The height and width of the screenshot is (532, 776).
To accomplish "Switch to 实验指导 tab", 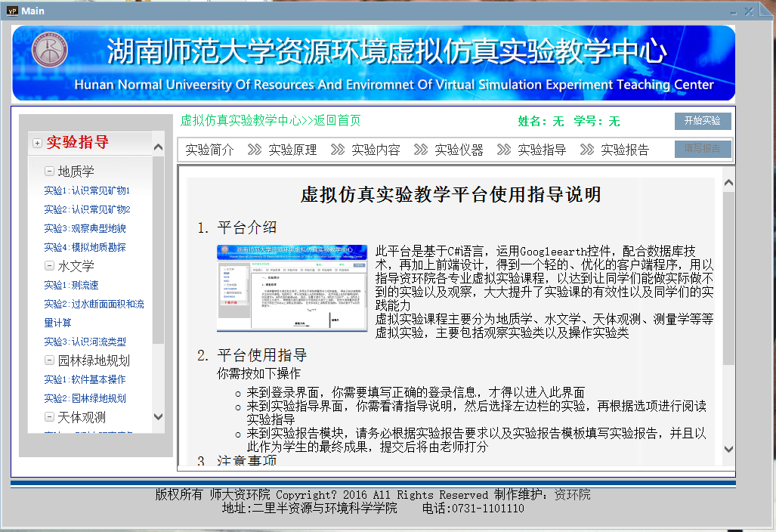I will click(542, 150).
